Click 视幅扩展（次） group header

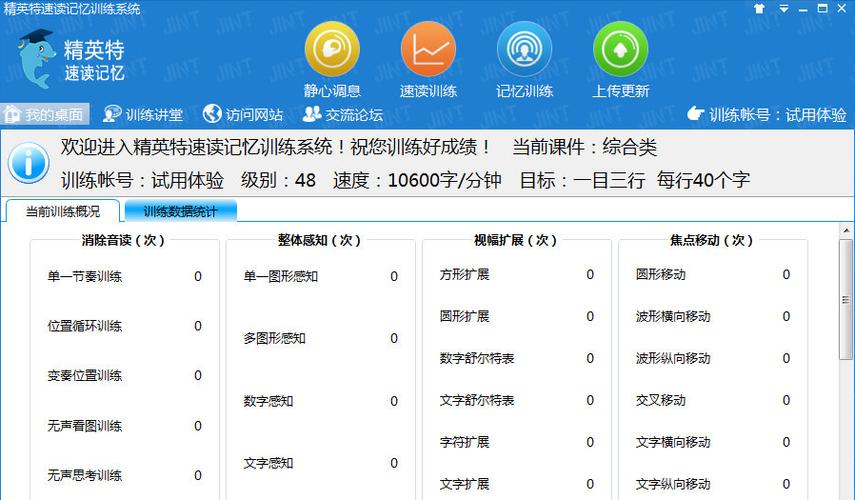[x=515, y=240]
